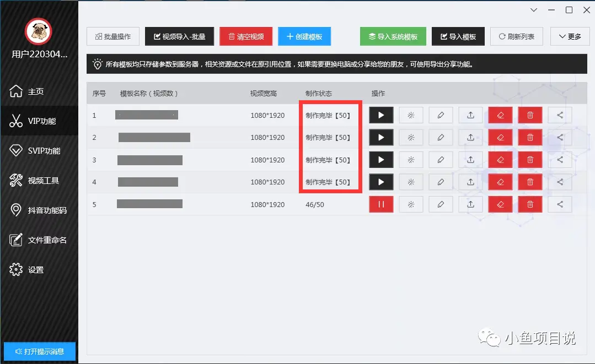595x364 pixels.
Task: Export template in row 3 with upload icon
Action: click(x=470, y=160)
